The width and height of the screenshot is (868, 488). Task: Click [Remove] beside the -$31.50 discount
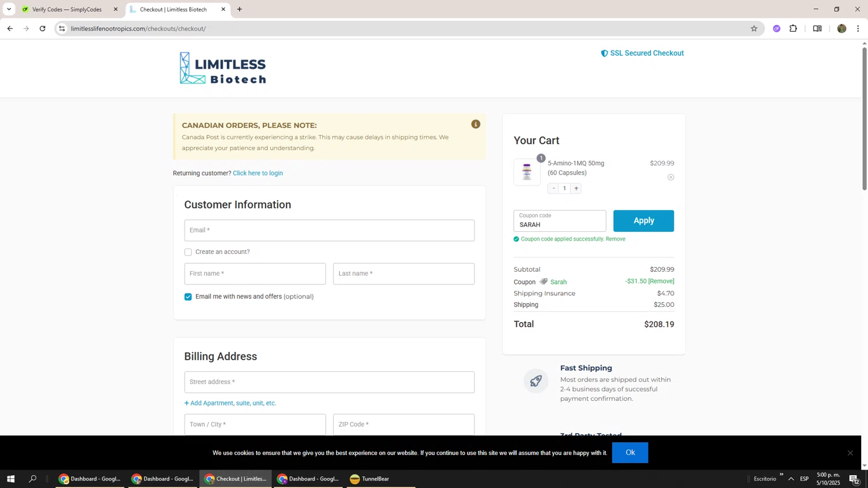click(661, 282)
